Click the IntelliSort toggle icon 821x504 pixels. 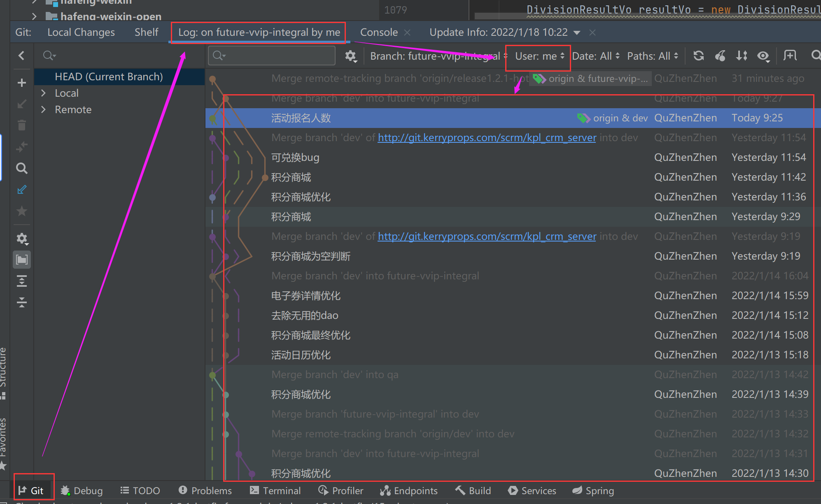coord(742,56)
